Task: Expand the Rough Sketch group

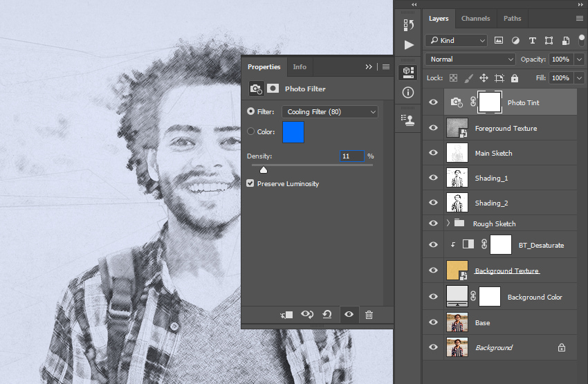Action: [448, 223]
